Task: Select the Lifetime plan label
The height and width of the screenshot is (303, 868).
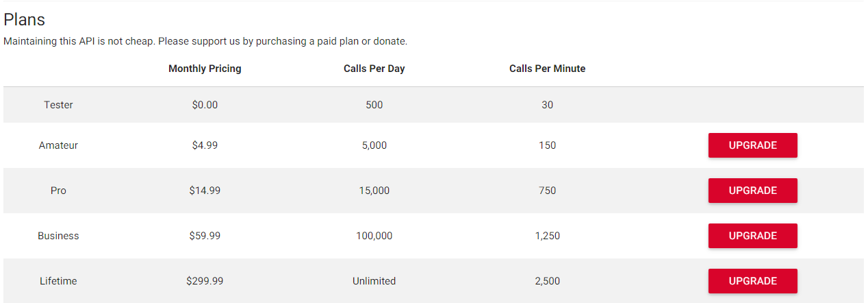Action: [x=58, y=281]
